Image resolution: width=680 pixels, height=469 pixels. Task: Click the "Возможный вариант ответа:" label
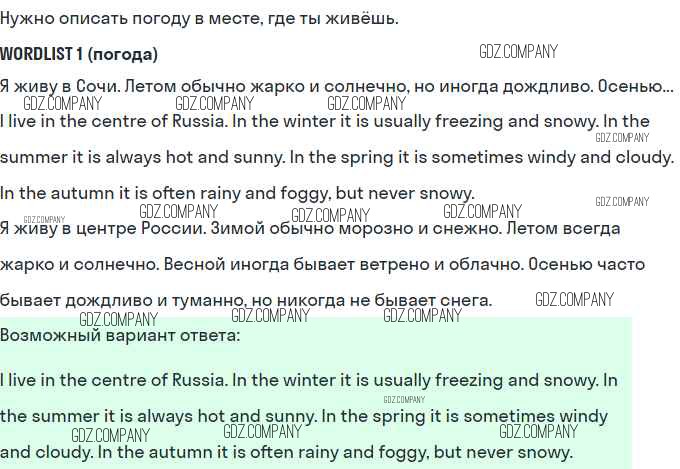point(120,335)
